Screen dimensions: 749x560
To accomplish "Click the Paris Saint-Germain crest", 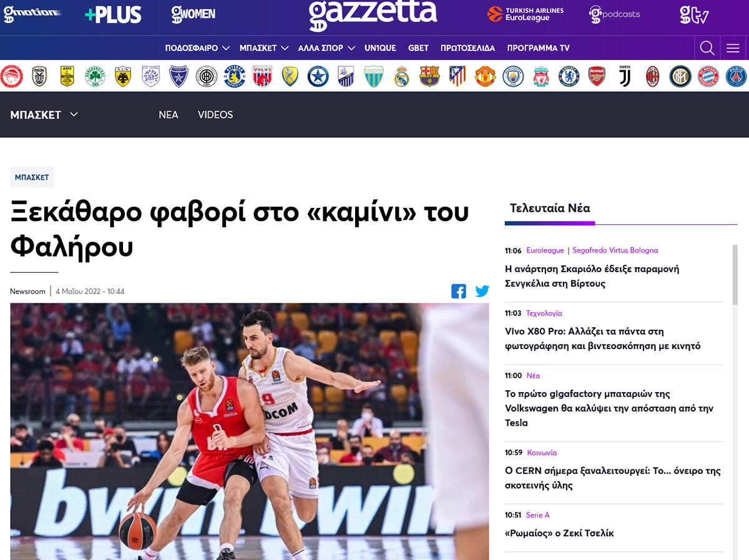I will [x=737, y=76].
